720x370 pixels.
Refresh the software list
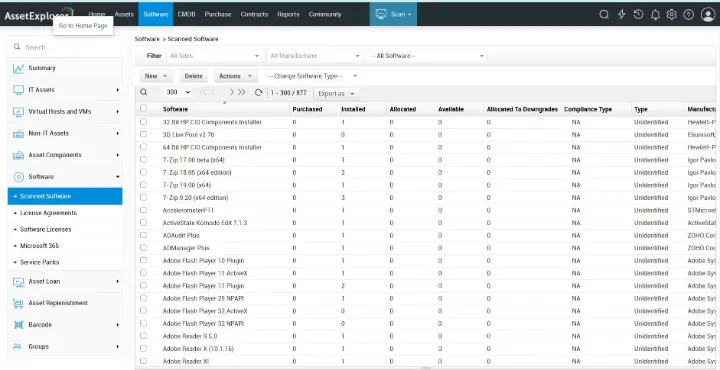pyautogui.click(x=259, y=92)
